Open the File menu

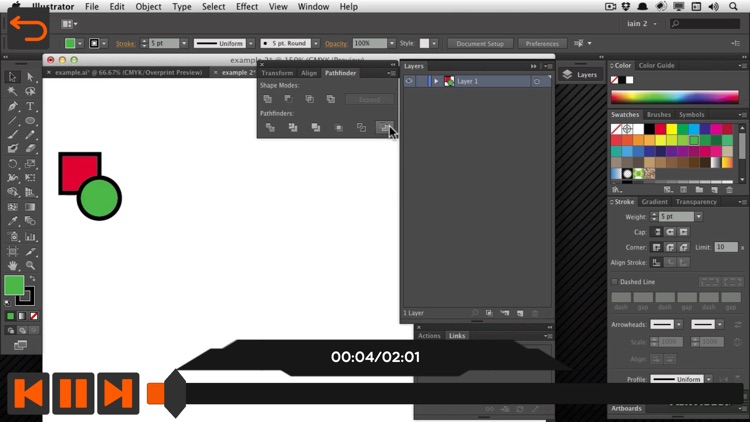pyautogui.click(x=91, y=7)
